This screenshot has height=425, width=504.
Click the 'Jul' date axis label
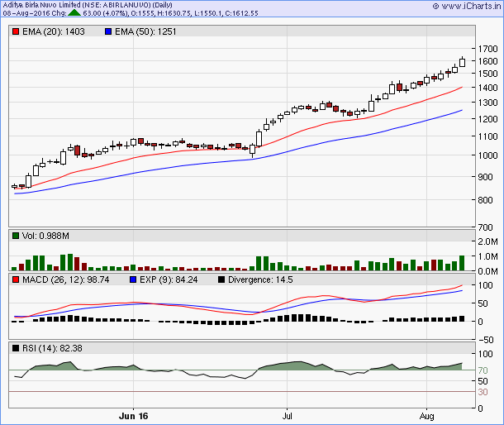[x=287, y=416]
